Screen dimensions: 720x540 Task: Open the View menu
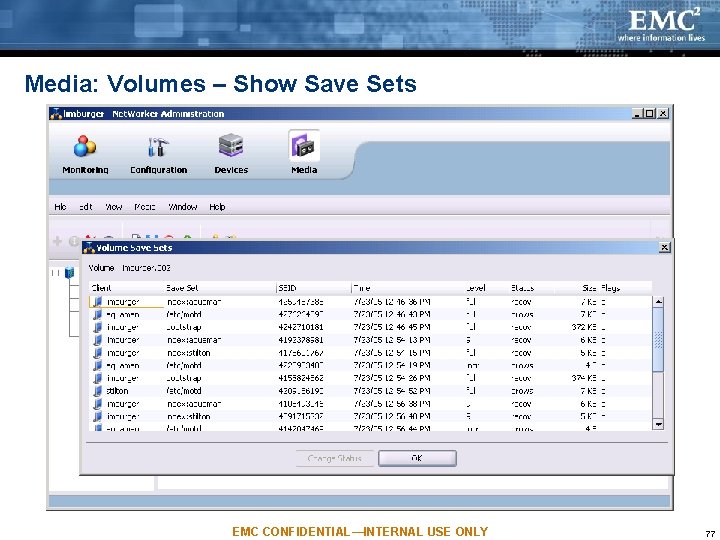point(113,207)
